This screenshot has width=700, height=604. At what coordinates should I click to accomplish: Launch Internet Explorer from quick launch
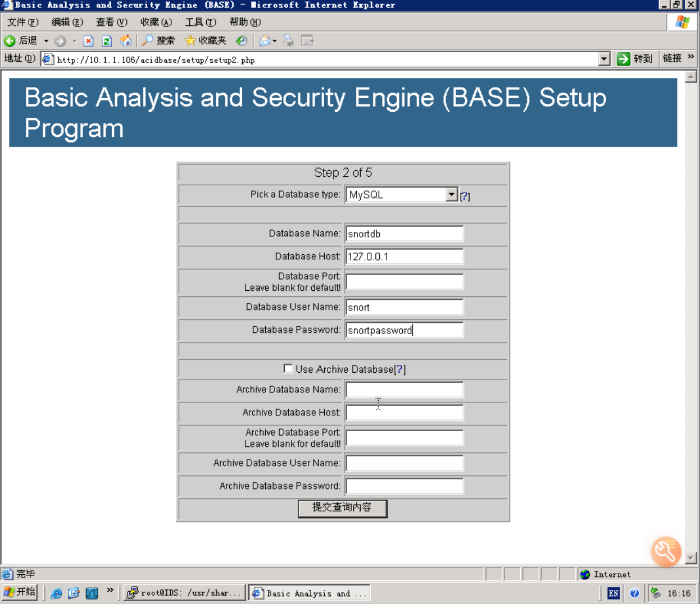click(x=56, y=593)
